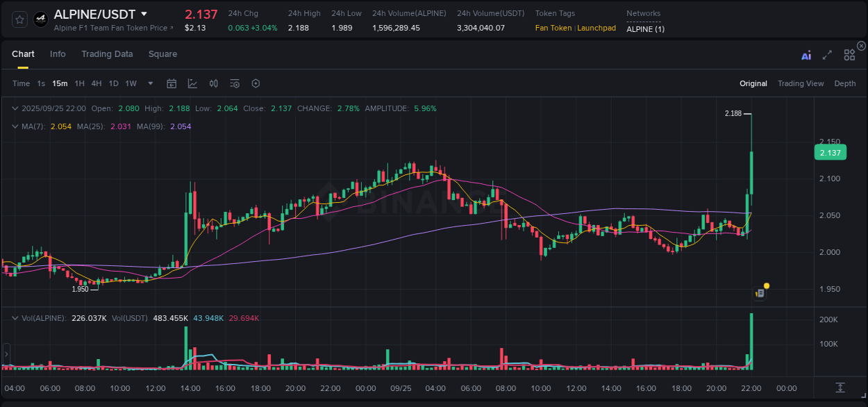Toggle the favorite star for ALPINE/USDT
The width and height of the screenshot is (868, 407).
pos(19,19)
